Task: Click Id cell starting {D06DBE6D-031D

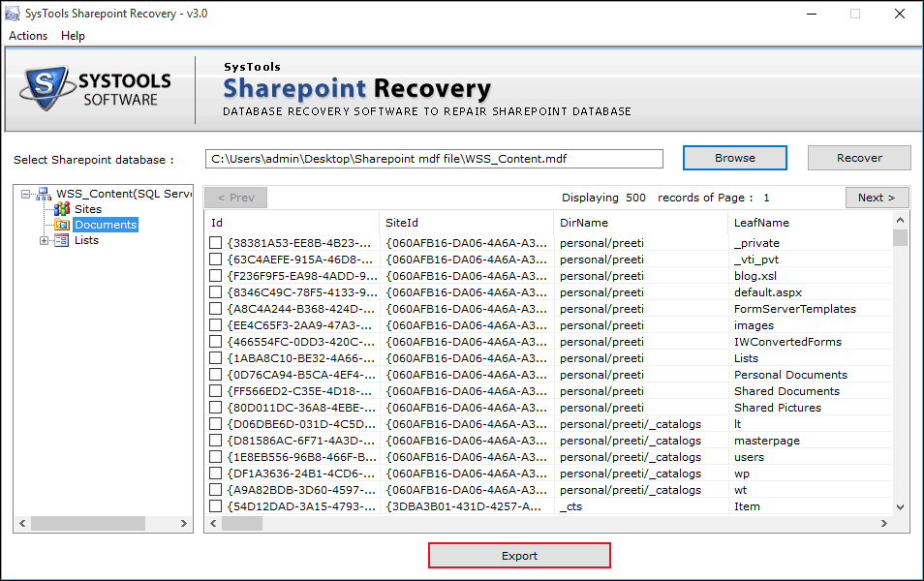Action: click(301, 424)
